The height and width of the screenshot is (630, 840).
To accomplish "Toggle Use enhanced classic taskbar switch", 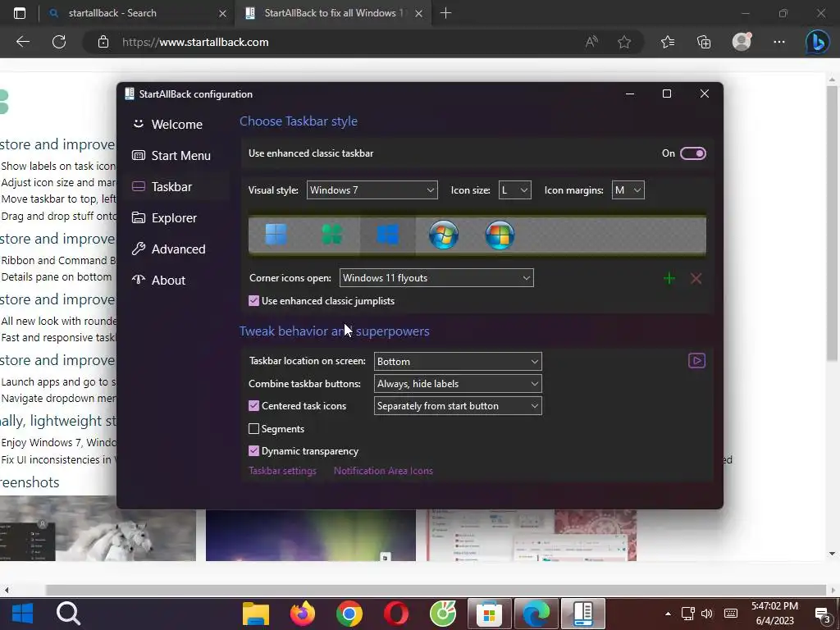I will [x=692, y=153].
